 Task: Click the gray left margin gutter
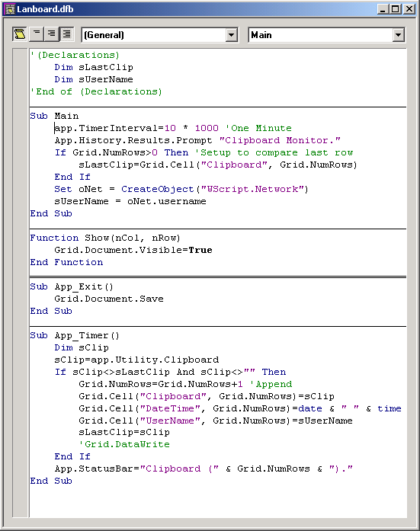20,283
